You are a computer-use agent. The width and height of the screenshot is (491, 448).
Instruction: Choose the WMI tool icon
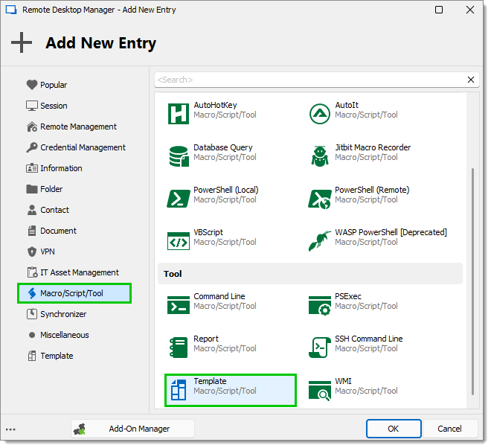click(x=319, y=391)
